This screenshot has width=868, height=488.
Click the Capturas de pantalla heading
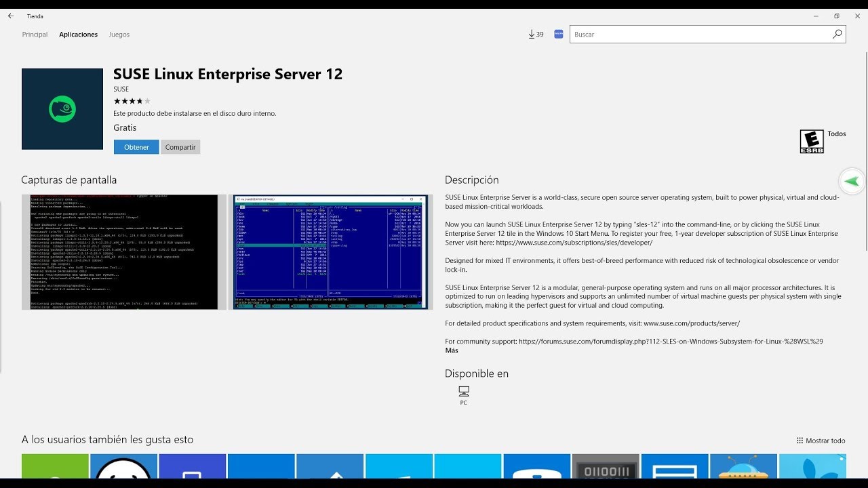pyautogui.click(x=69, y=180)
